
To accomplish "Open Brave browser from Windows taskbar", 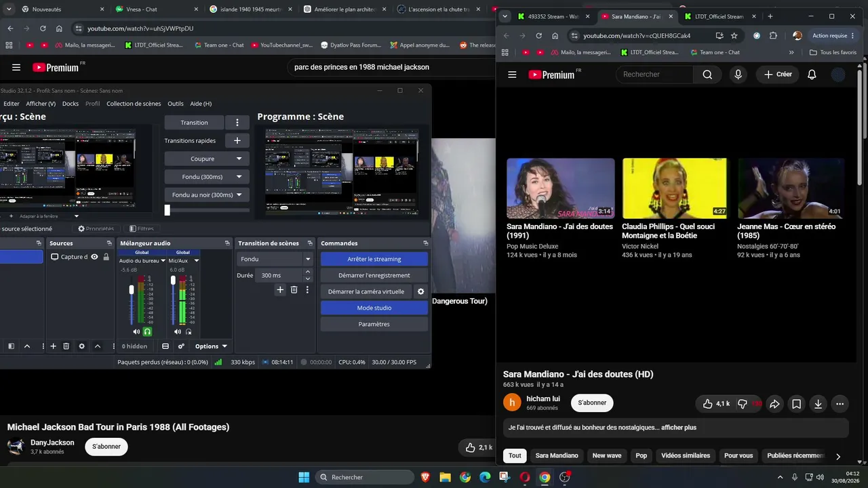I will (x=425, y=477).
